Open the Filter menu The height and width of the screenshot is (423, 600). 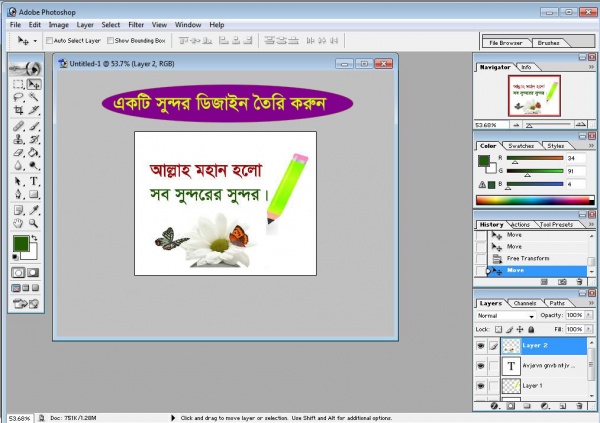pos(136,23)
